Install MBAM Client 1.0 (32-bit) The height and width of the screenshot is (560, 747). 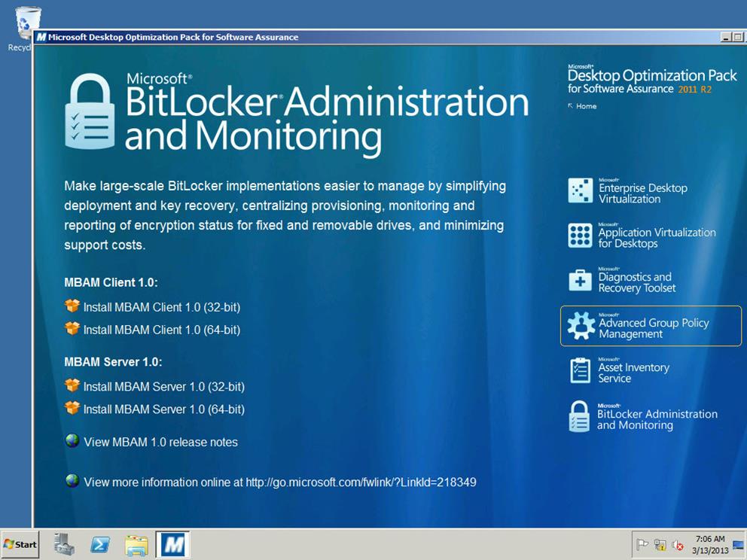point(161,307)
